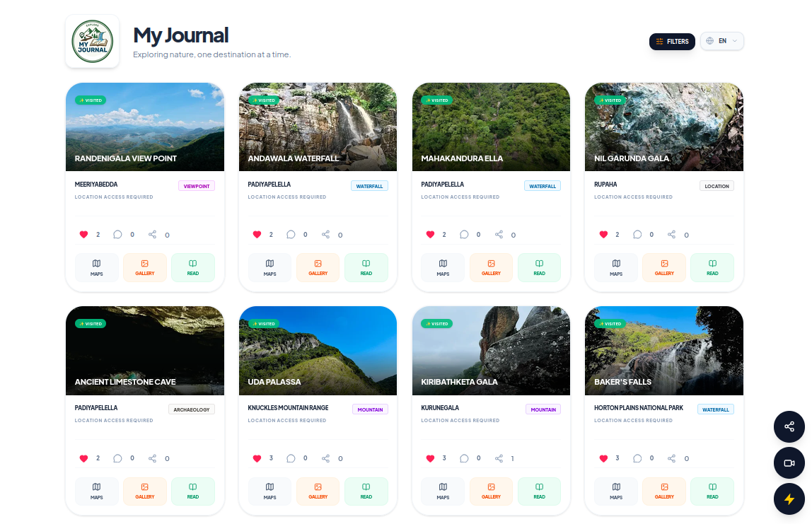Share the Baker's Falls card
This screenshot has height=524, width=812.
(672, 458)
